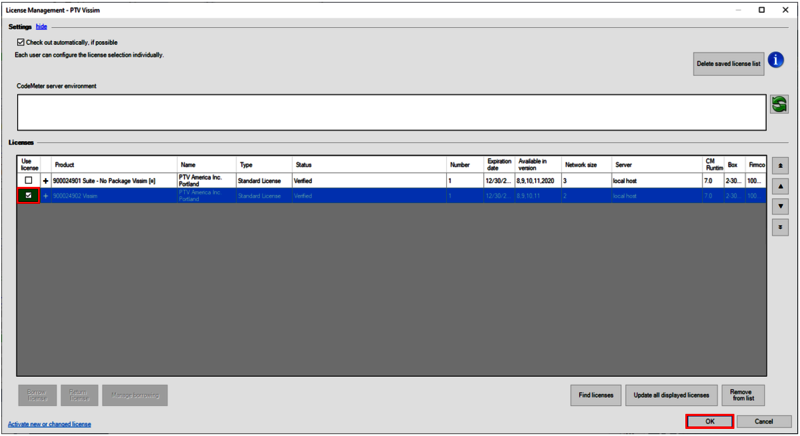Move selected license down one position
The image size is (800, 436).
coord(781,205)
